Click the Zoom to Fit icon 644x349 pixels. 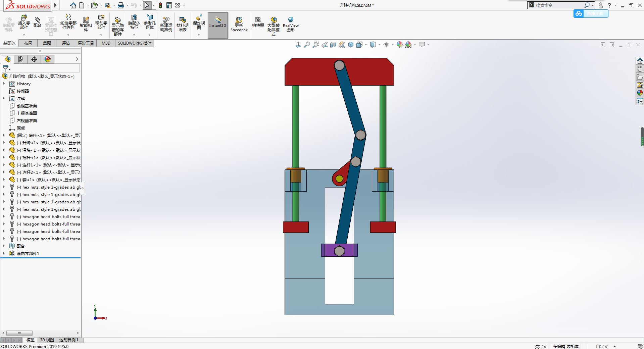307,45
